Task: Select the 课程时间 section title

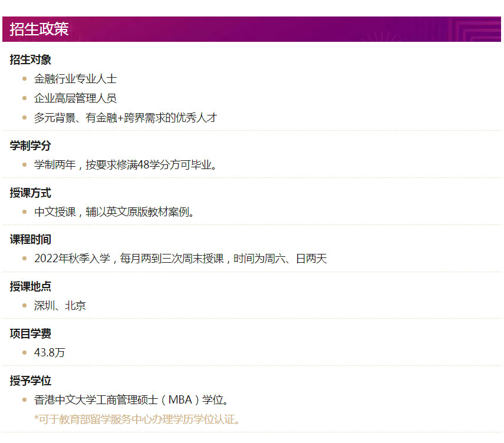Action: tap(30, 239)
